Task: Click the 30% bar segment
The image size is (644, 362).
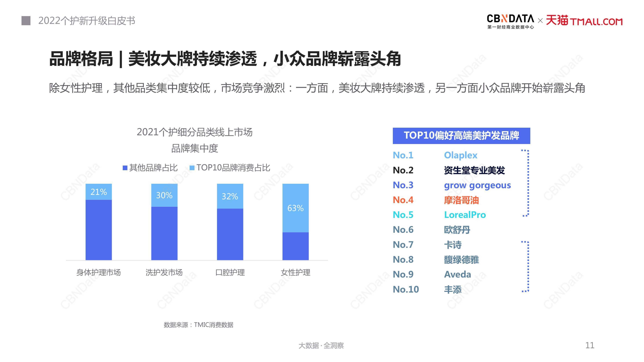Action: pyautogui.click(x=164, y=195)
